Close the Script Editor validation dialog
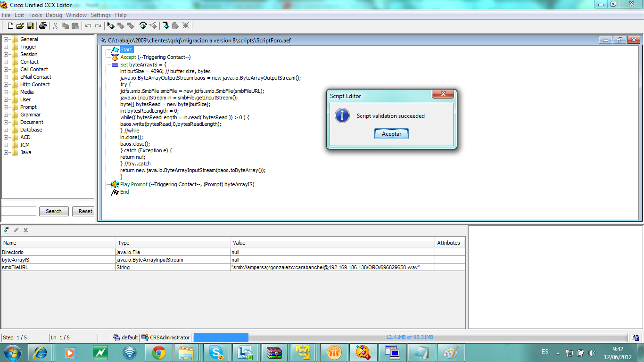 coord(443,94)
